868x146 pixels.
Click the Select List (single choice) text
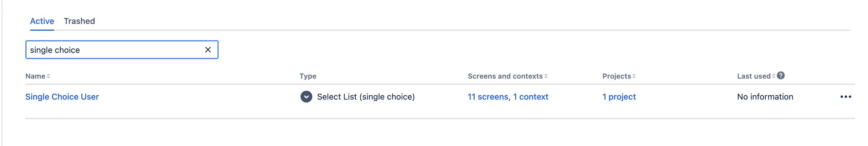(366, 97)
